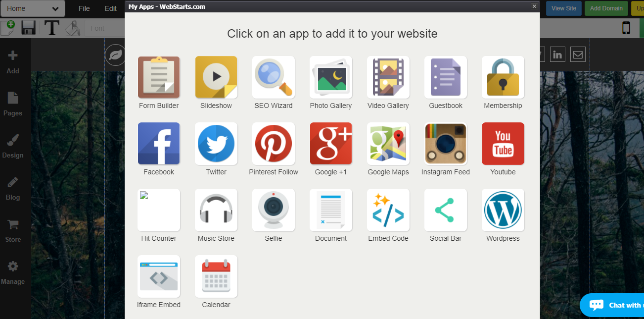Click the Font field
This screenshot has width=644, height=319.
click(x=106, y=28)
